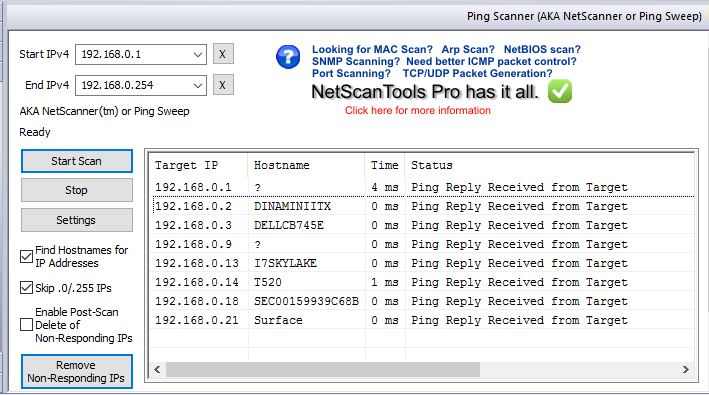Screen dimensions: 709x395
Task: Click hostname DELLCB745E
Action: (x=288, y=226)
